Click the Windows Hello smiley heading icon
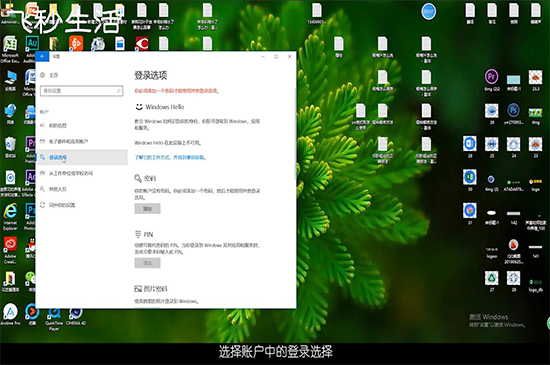550x365 pixels. point(139,107)
